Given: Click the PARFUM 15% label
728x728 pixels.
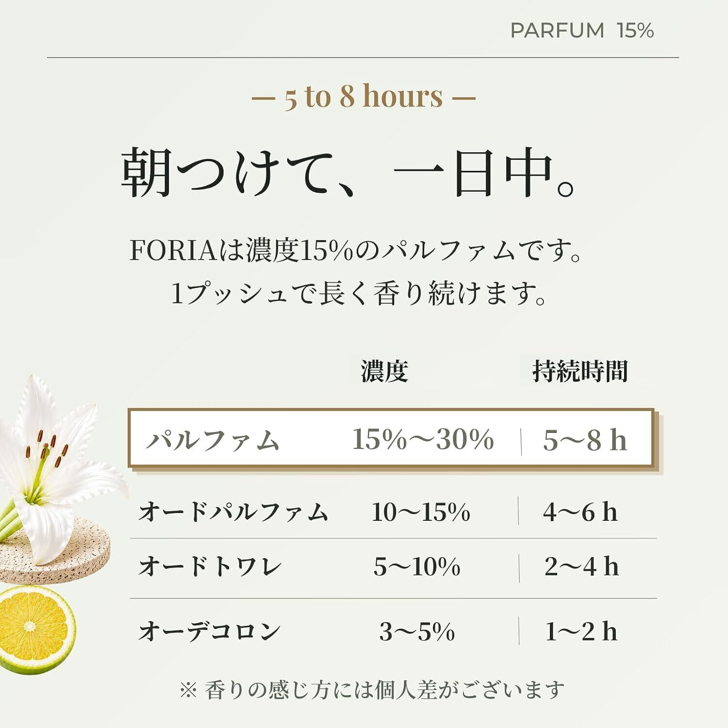Looking at the screenshot, I should (582, 31).
